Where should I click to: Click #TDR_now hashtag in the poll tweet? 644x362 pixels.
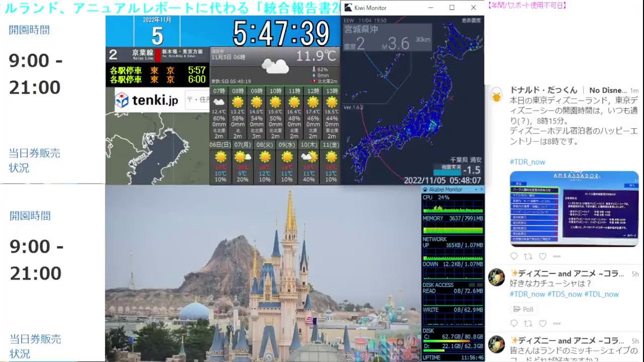click(x=527, y=294)
